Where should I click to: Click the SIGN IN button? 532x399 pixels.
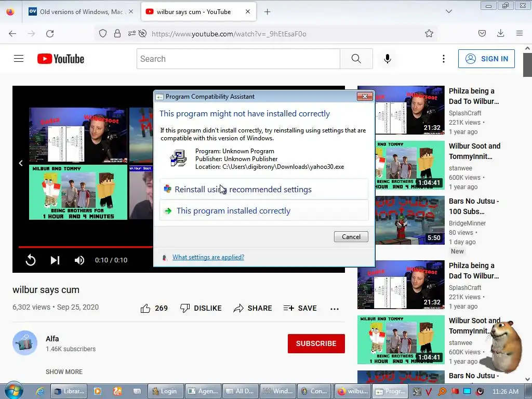tap(486, 59)
